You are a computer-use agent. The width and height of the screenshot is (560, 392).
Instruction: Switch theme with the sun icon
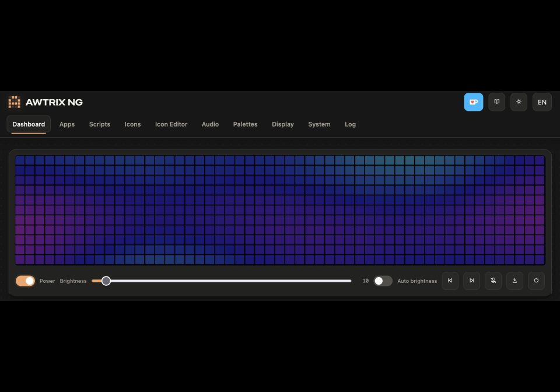[x=519, y=102]
